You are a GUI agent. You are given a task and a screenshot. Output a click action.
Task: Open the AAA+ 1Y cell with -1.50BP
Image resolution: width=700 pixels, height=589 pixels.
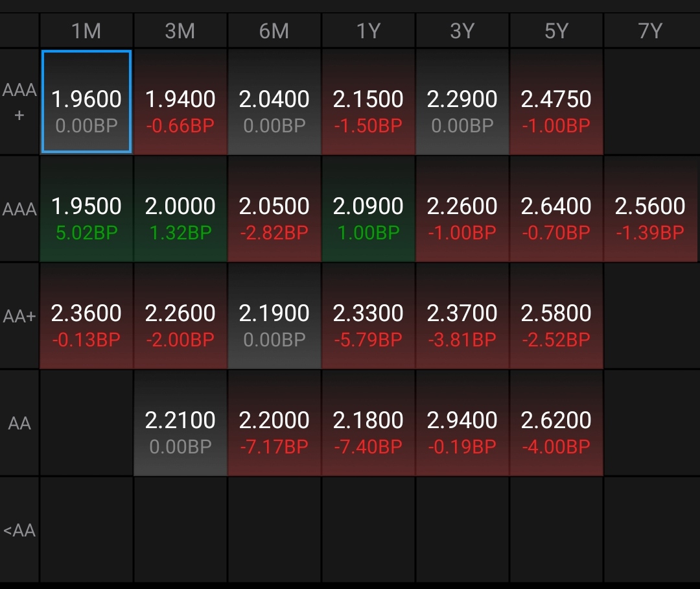click(368, 102)
